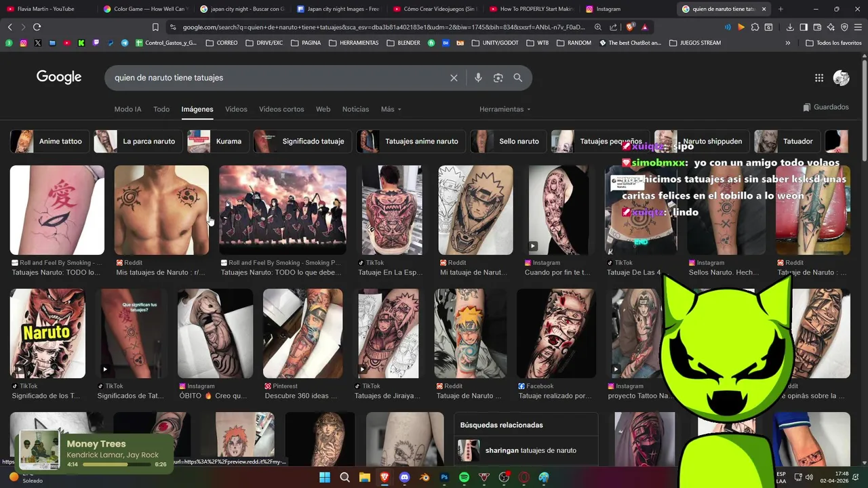Open a new browser tab with plus
The width and height of the screenshot is (868, 488).
(781, 9)
